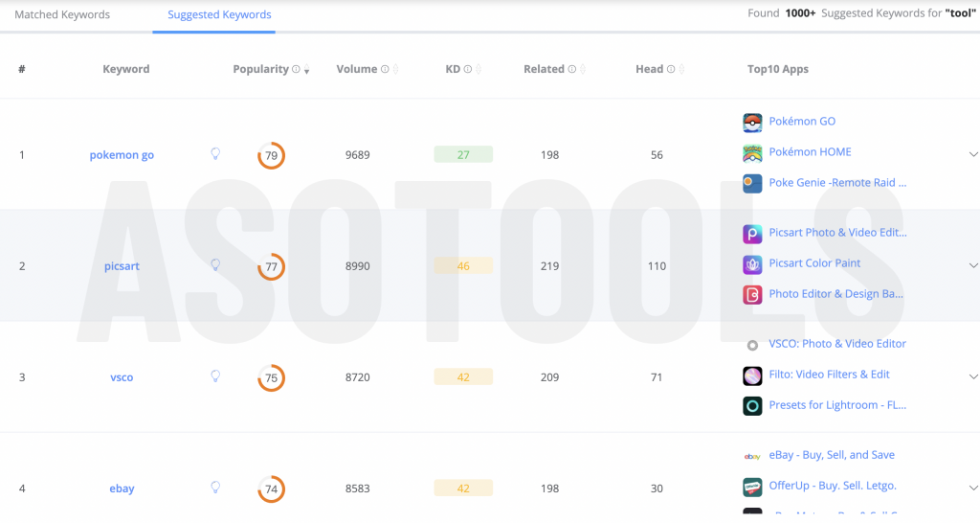Click the volume value 9689
Image resolution: width=980 pixels, height=523 pixels.
click(x=358, y=155)
